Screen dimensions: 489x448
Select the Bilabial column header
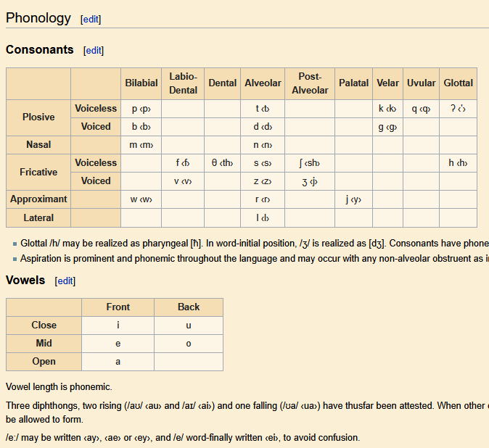(x=141, y=83)
